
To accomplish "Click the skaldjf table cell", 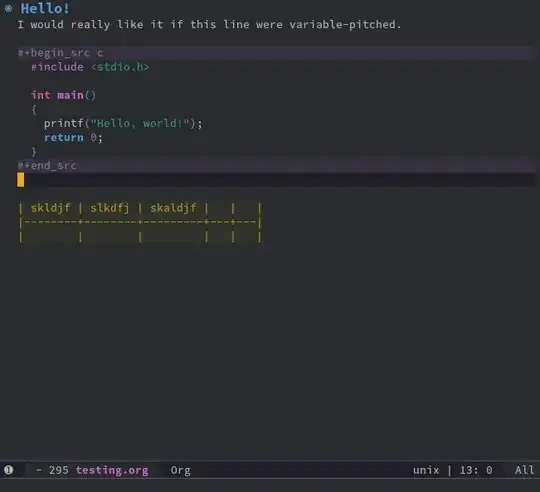I will 173,208.
